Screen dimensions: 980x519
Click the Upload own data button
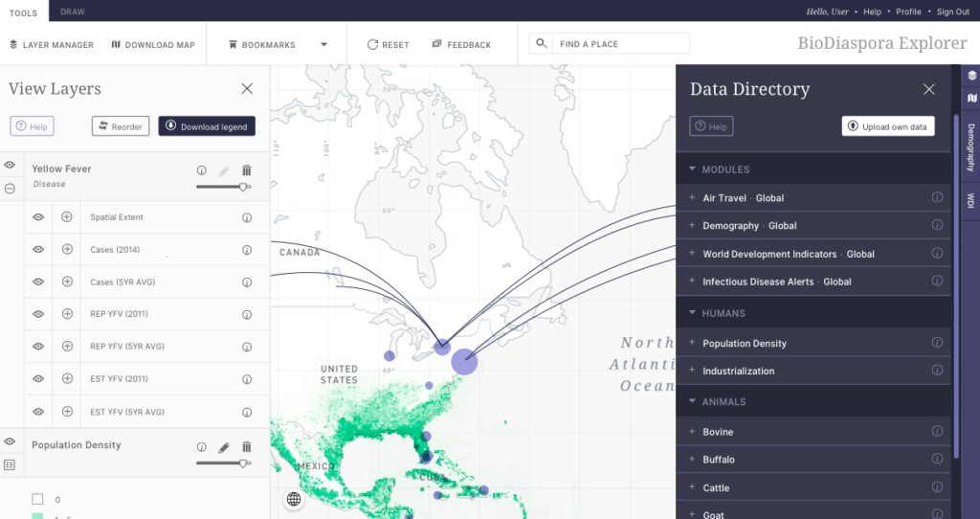[888, 126]
